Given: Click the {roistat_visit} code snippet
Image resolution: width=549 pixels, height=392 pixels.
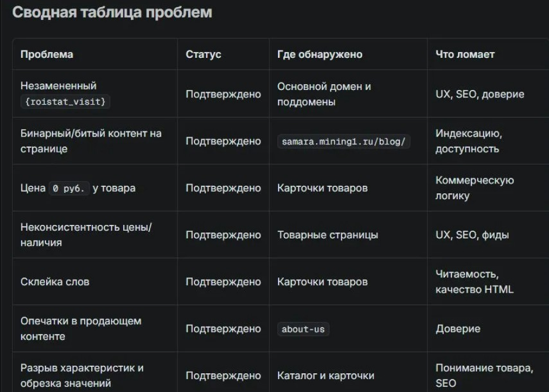Looking at the screenshot, I should [65, 102].
